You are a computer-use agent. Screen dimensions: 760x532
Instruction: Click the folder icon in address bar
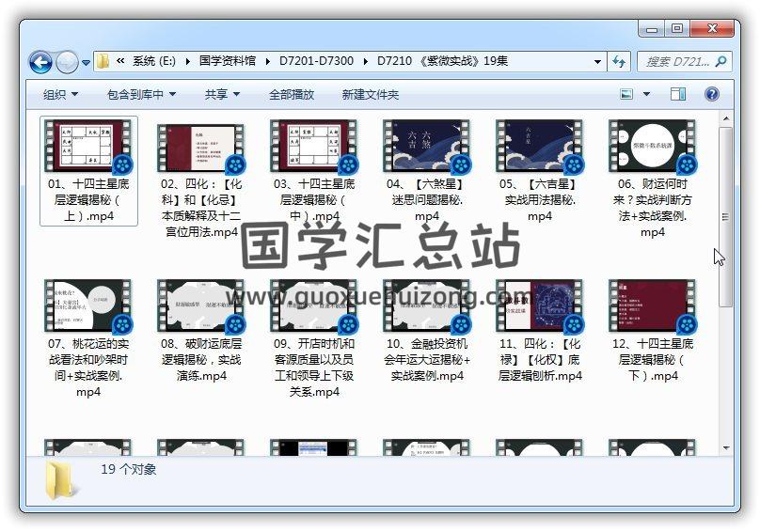pyautogui.click(x=103, y=61)
